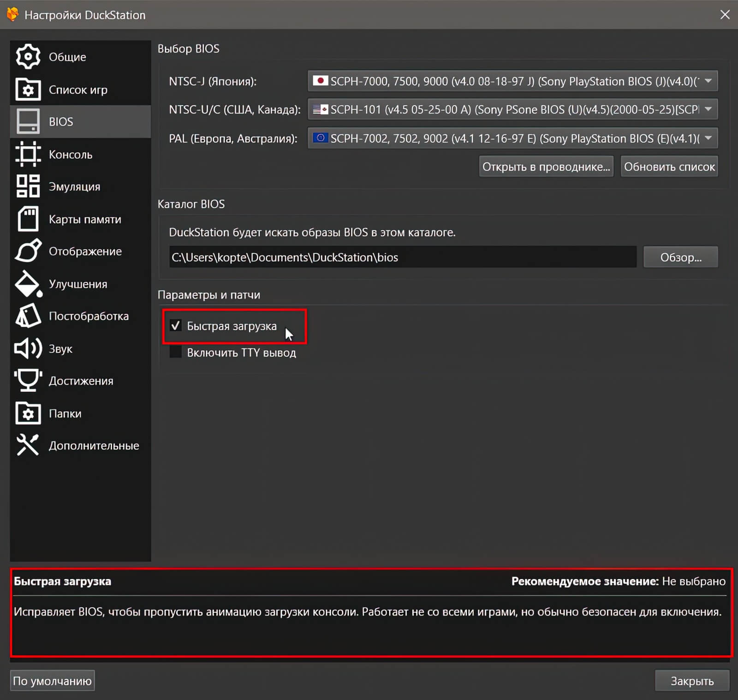Click the 'Параметры и патчи' section title
The image size is (738, 700).
[x=209, y=295]
